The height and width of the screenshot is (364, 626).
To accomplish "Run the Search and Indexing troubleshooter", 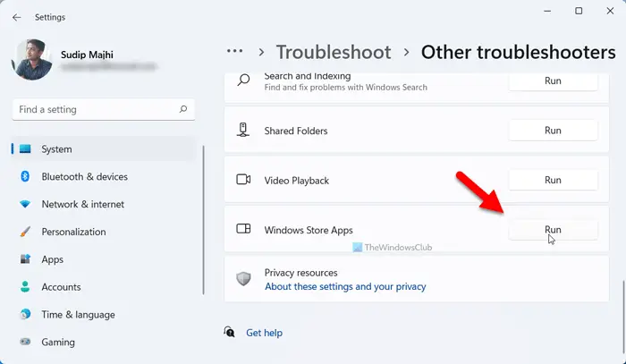I will click(553, 81).
